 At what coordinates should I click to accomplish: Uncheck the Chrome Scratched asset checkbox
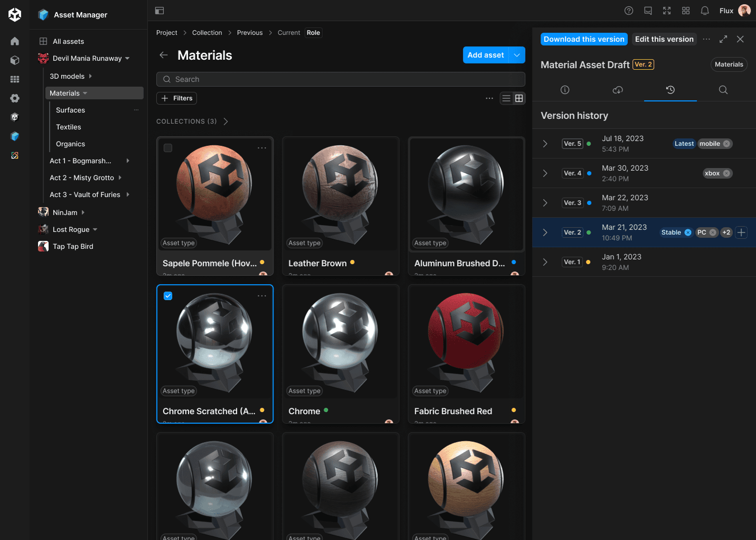pyautogui.click(x=167, y=296)
